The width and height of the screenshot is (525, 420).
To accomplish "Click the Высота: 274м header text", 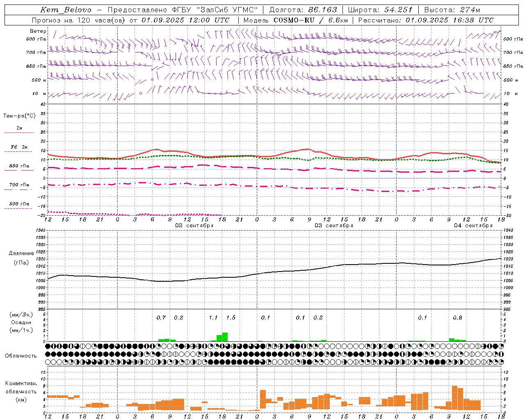I will [452, 10].
